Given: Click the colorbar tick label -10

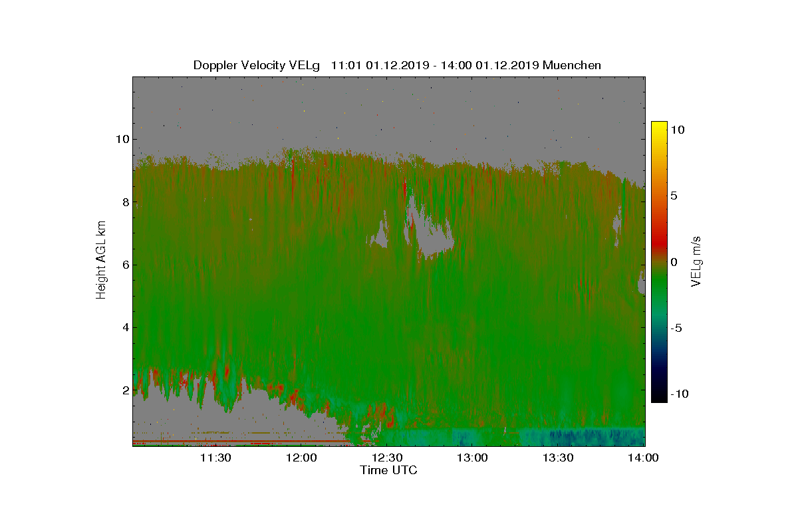Looking at the screenshot, I should click(679, 394).
